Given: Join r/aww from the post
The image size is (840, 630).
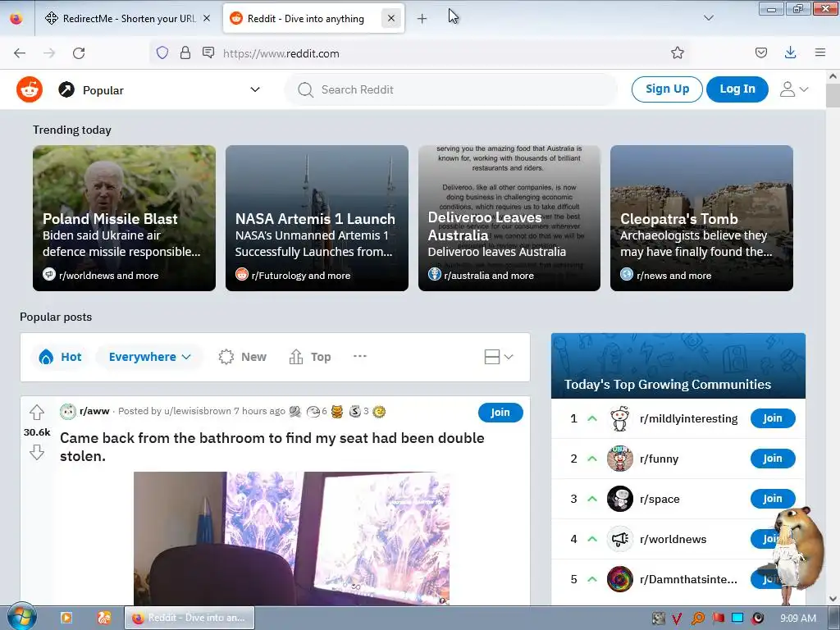Looking at the screenshot, I should 500,412.
